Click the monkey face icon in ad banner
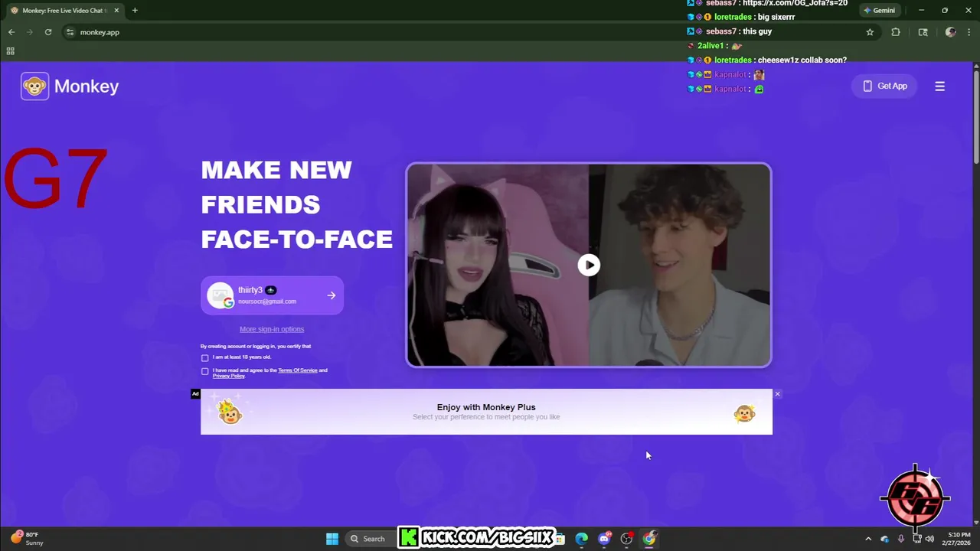980x551 pixels. tap(744, 414)
